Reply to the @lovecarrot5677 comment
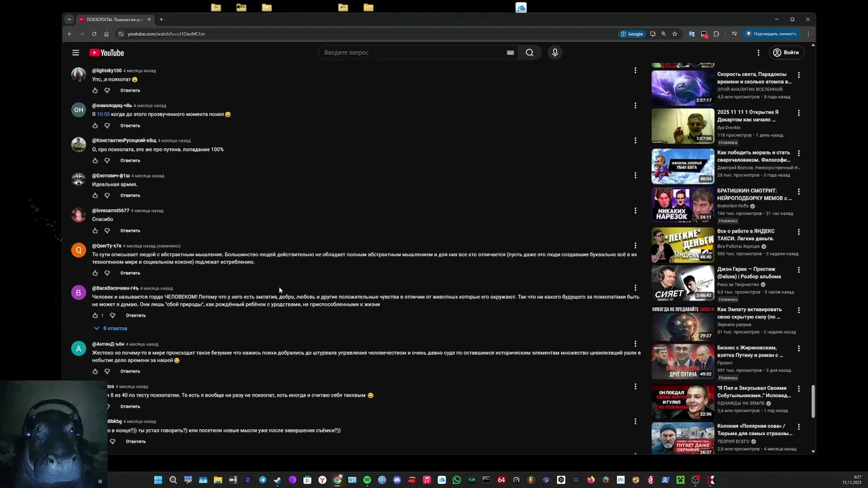 [x=130, y=230]
